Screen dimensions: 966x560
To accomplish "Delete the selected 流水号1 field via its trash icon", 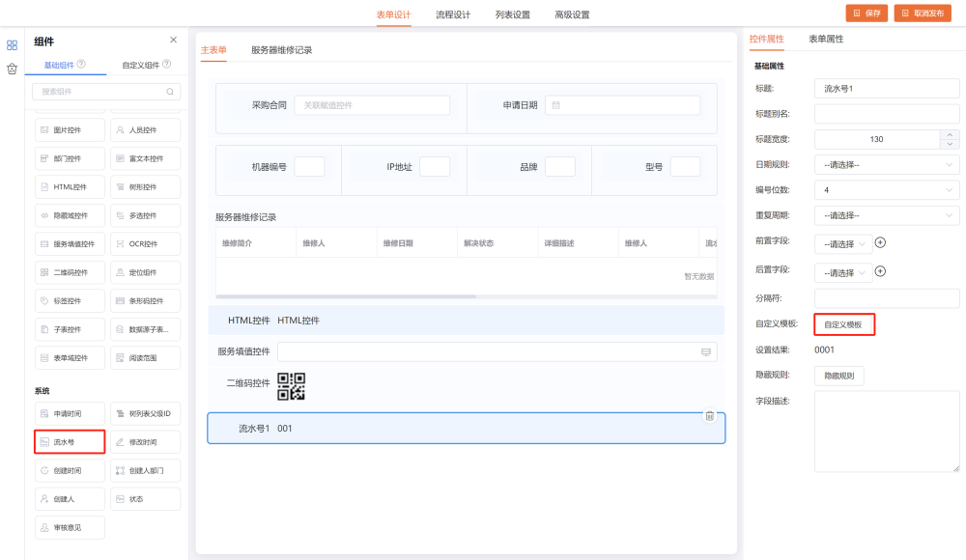I will tap(709, 416).
